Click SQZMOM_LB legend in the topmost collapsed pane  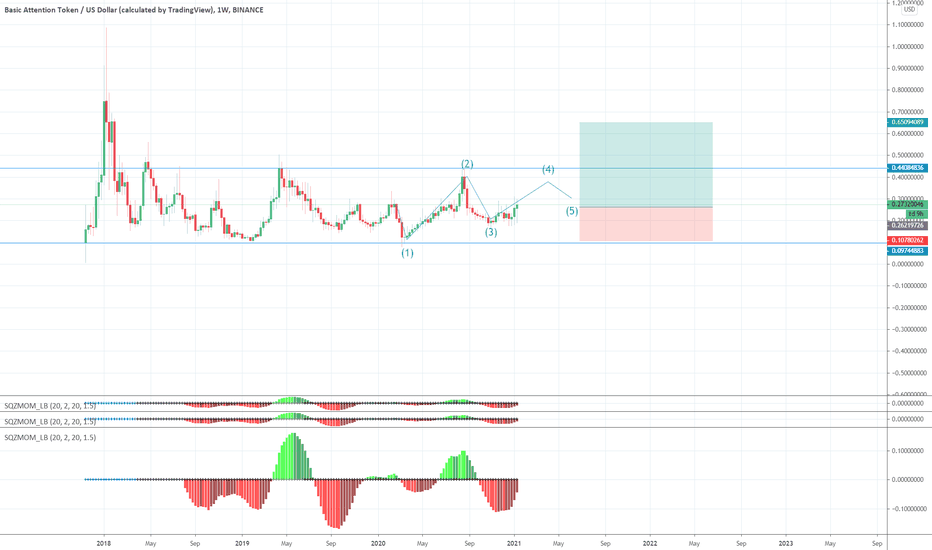50,406
